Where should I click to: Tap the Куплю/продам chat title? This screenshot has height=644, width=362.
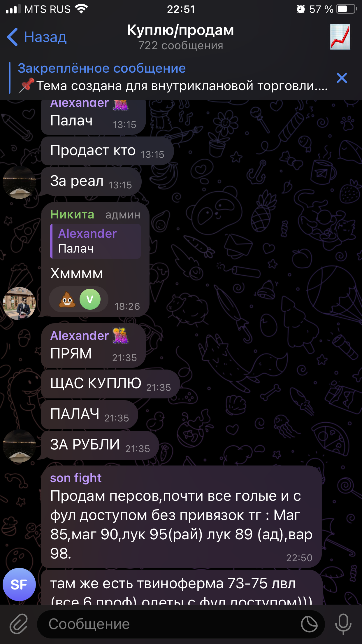(181, 30)
